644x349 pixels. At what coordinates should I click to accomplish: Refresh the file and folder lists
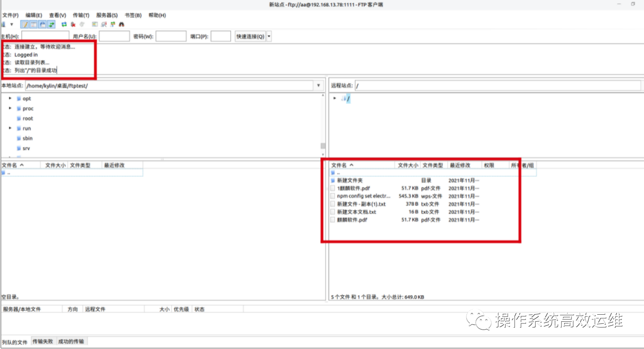[64, 24]
